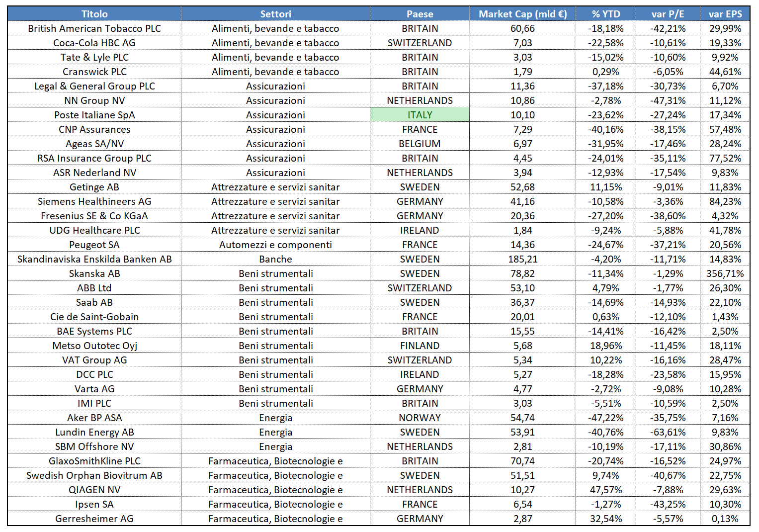759x532 pixels.
Task: Click the Paese column header
Action: pyautogui.click(x=420, y=14)
